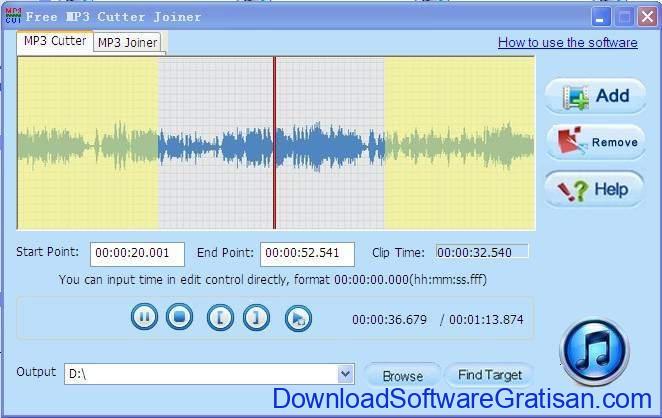The height and width of the screenshot is (418, 662).
Task: Click the current time 00:00:36.679 text
Action: 389,320
